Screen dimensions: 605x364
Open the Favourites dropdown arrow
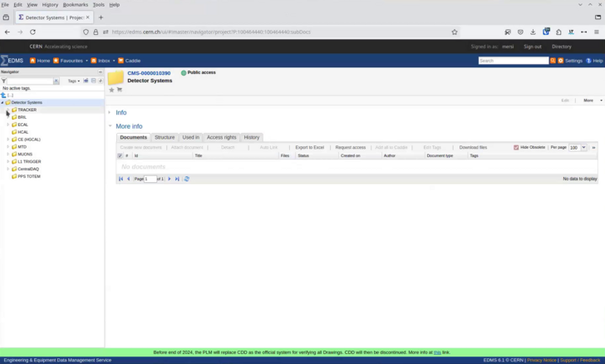[x=86, y=61]
